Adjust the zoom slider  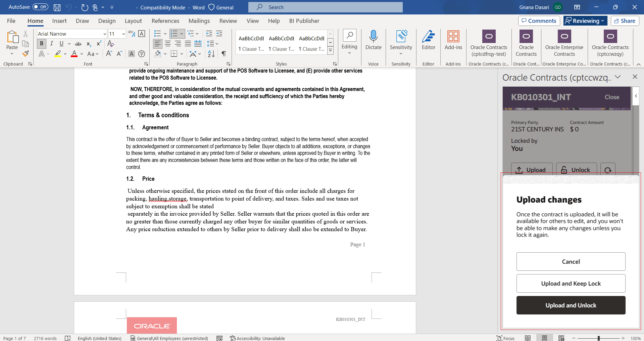[x=598, y=338]
